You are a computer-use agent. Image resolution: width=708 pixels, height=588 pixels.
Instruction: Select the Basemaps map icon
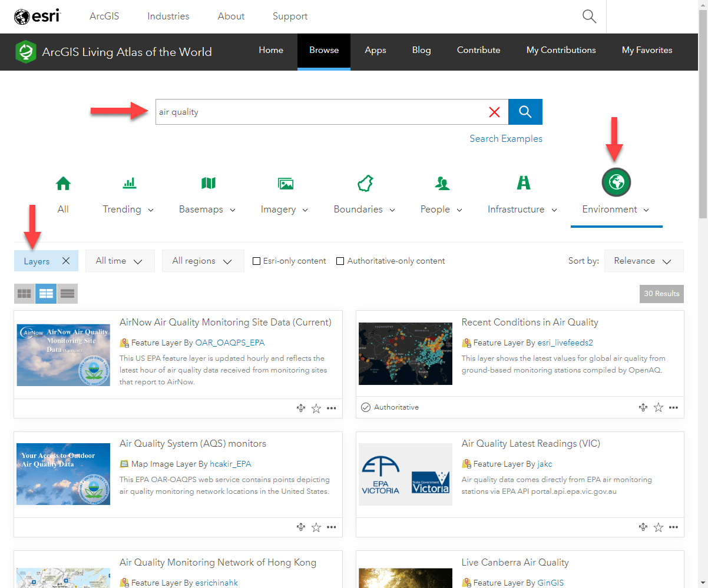[208, 183]
